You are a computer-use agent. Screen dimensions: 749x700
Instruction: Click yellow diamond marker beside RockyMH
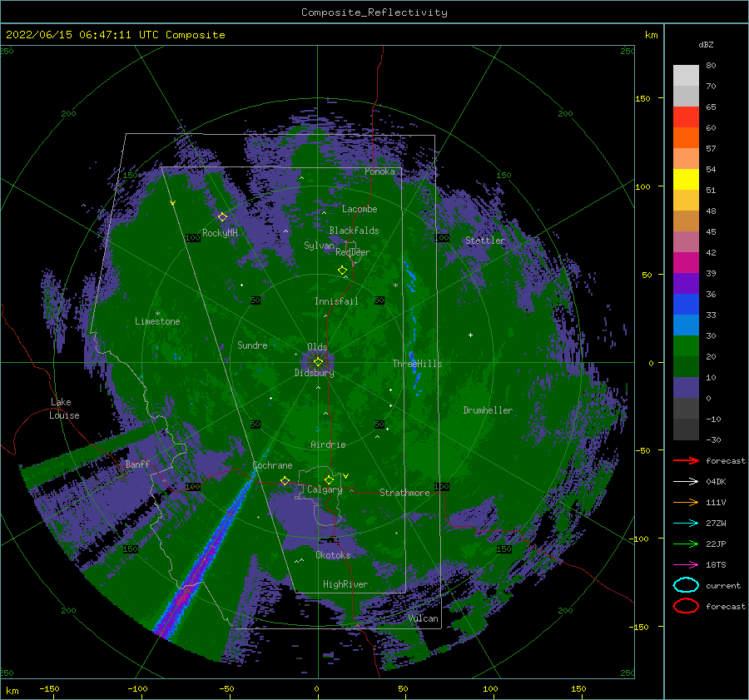coord(222,217)
